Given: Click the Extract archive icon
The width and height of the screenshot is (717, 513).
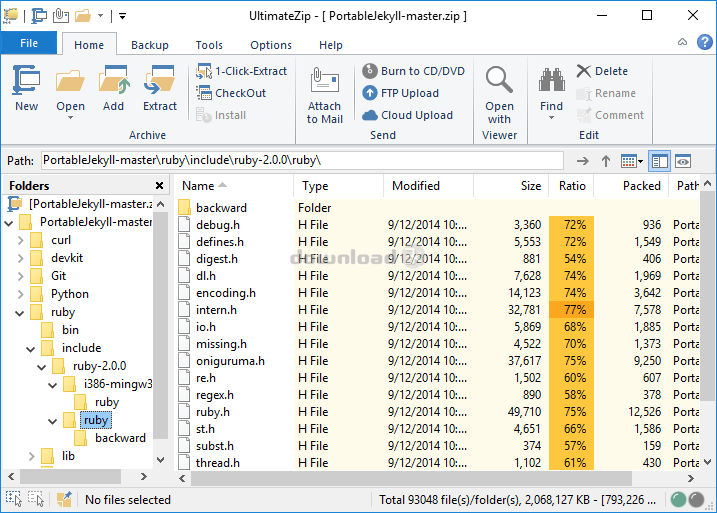Looking at the screenshot, I should [x=160, y=82].
